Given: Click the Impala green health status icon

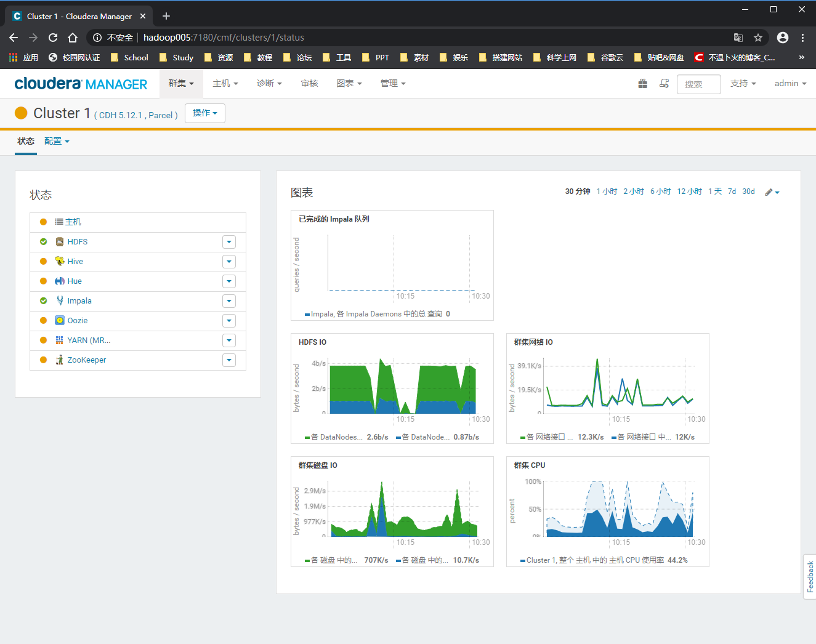Looking at the screenshot, I should click(x=43, y=300).
